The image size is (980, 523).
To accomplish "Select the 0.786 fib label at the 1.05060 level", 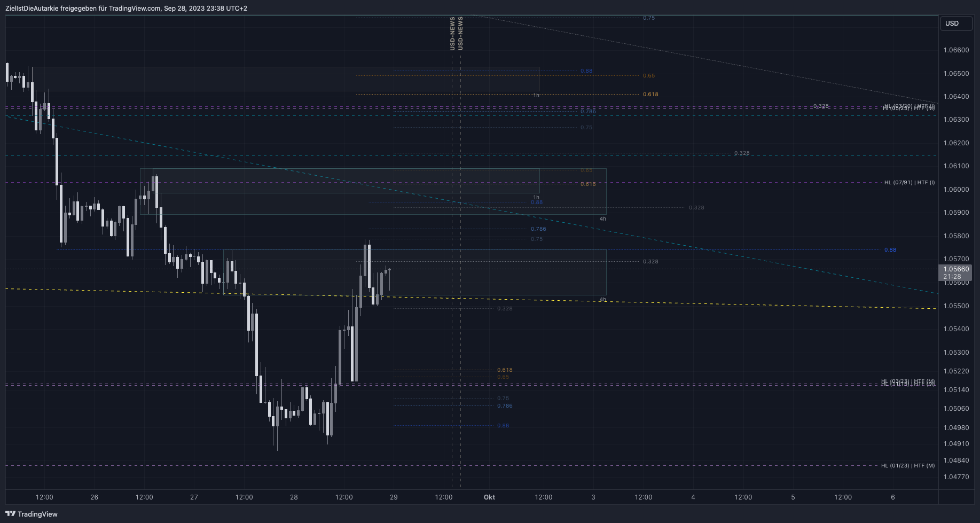I will (x=505, y=406).
